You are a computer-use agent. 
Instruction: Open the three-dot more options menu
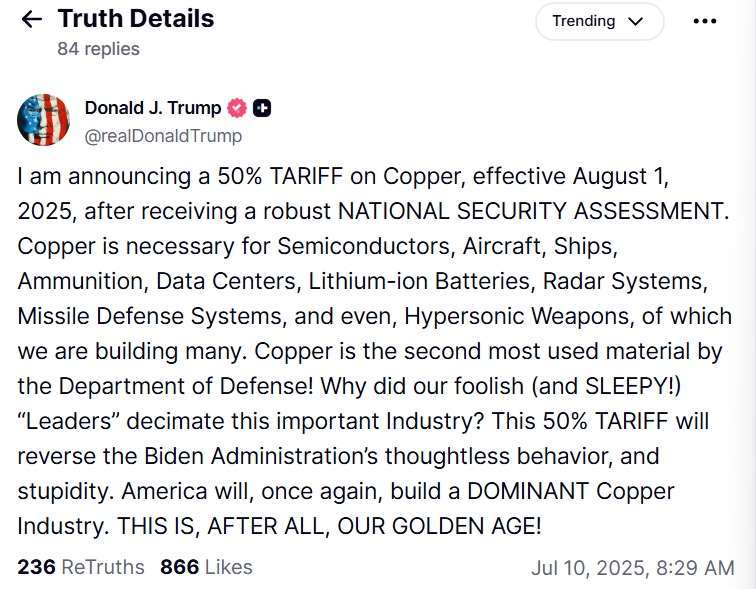704,21
